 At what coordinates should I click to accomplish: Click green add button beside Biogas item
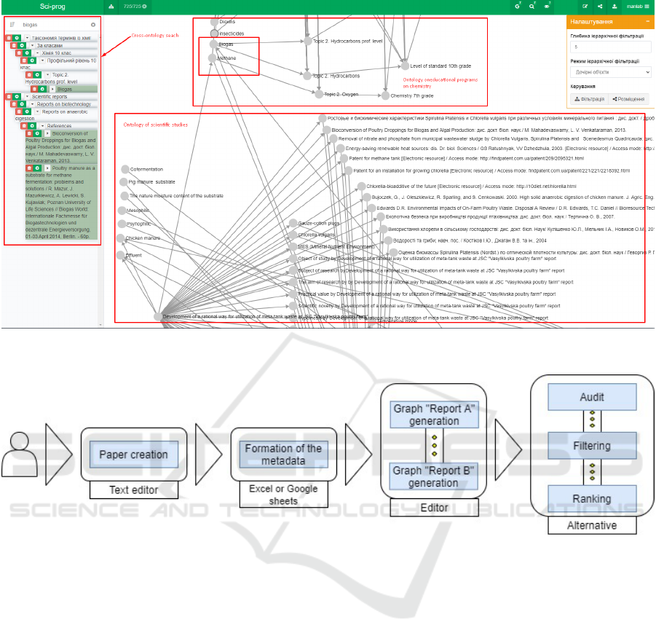pyautogui.click(x=43, y=89)
